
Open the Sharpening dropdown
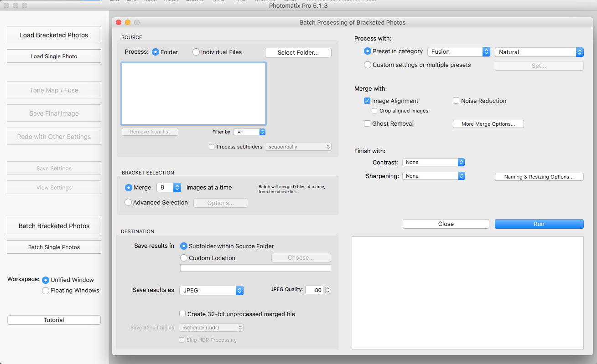433,176
